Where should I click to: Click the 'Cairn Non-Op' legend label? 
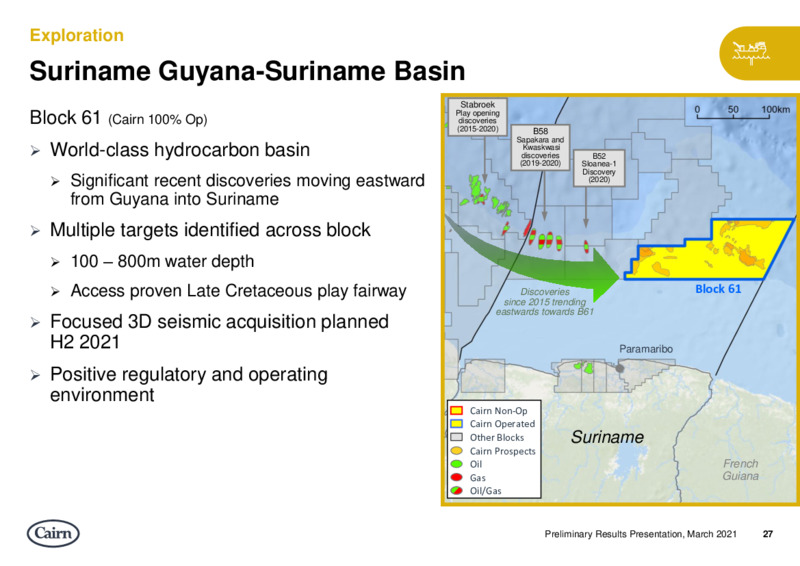[x=498, y=411]
